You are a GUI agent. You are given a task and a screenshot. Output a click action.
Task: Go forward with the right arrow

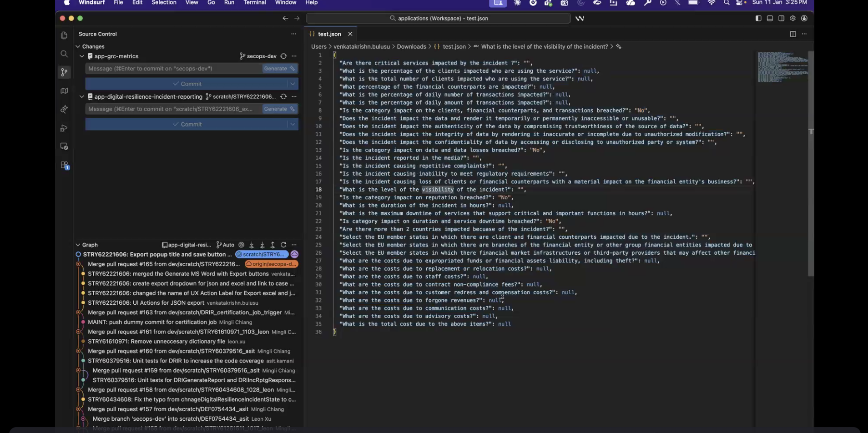(x=297, y=18)
